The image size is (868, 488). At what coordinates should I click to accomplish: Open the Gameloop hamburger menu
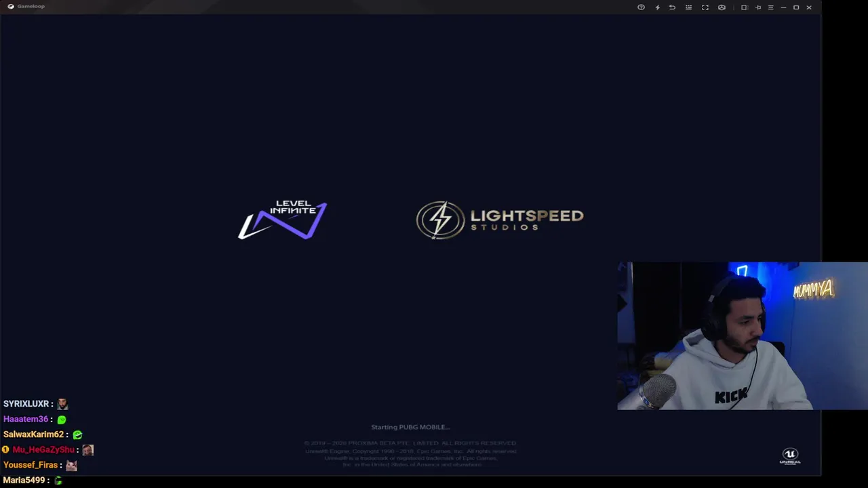(x=770, y=7)
